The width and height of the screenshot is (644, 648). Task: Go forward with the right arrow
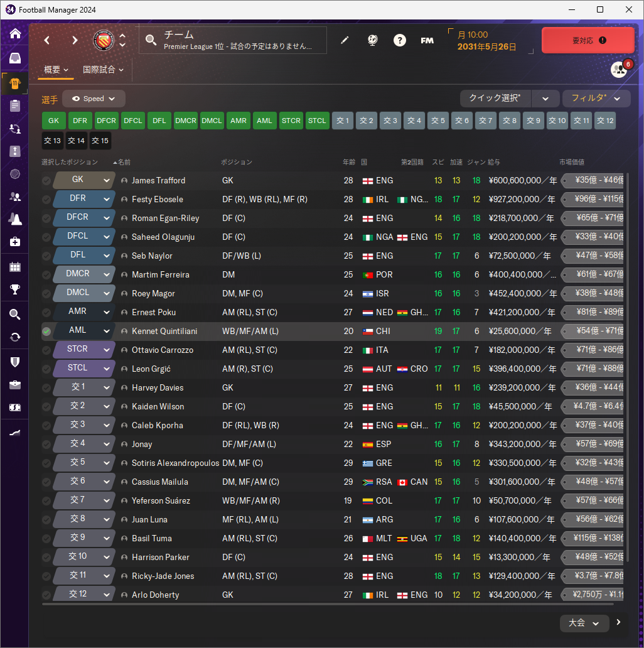pos(75,40)
